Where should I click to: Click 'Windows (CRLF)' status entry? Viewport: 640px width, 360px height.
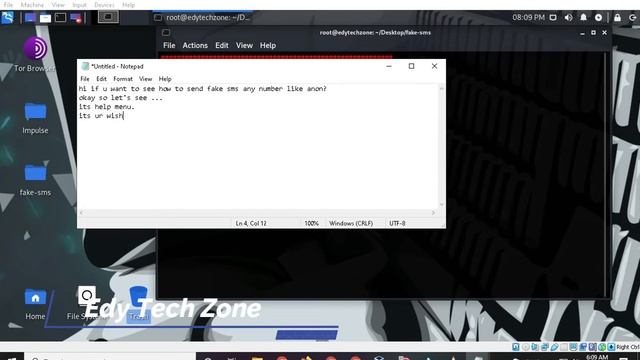(351, 223)
